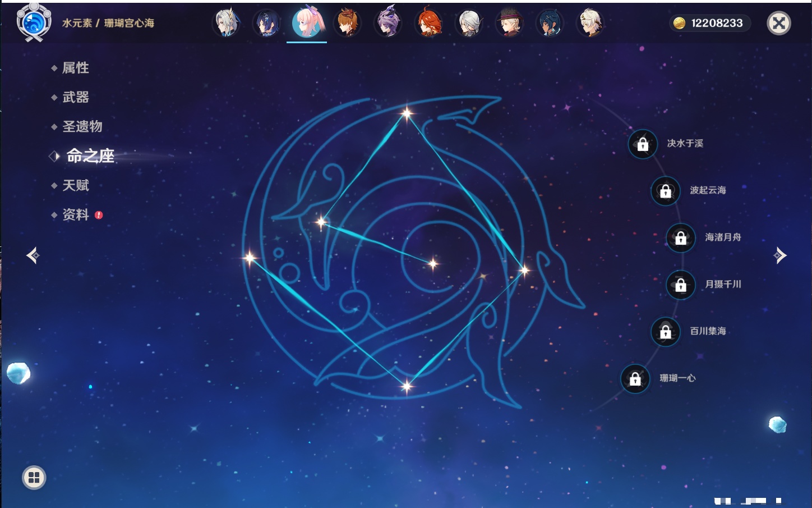Open the 属性 attributes menu
Image resolution: width=812 pixels, height=508 pixels.
pos(76,68)
